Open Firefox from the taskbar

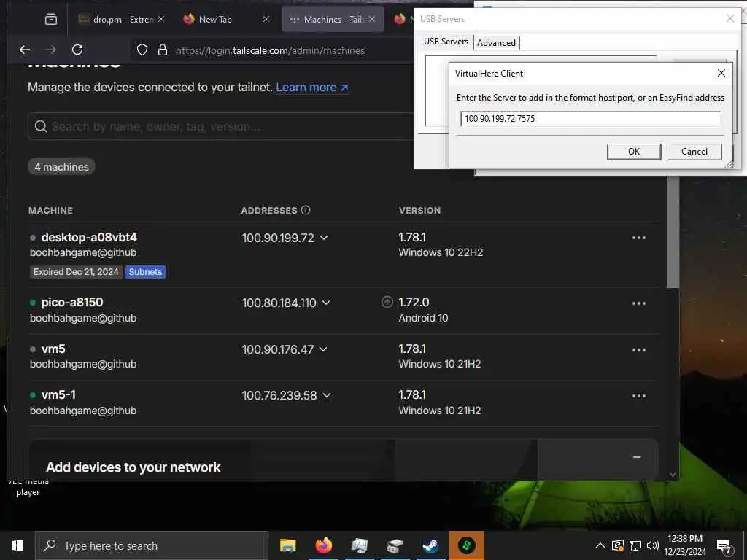pyautogui.click(x=323, y=545)
